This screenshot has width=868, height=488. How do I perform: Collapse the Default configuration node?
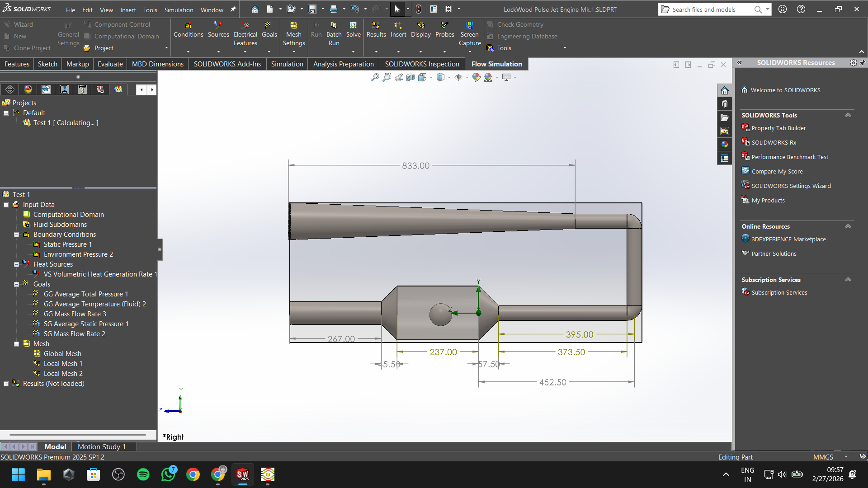pyautogui.click(x=6, y=113)
